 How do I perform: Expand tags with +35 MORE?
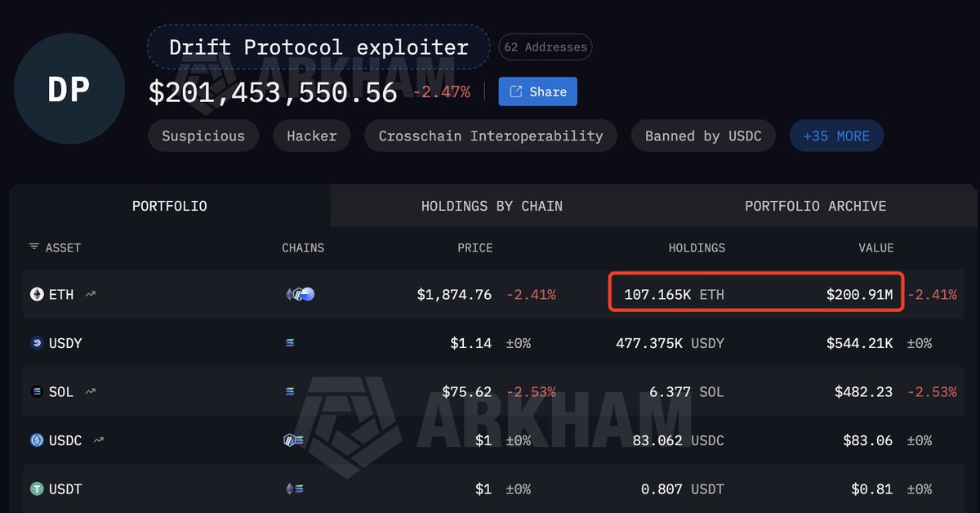[836, 136]
